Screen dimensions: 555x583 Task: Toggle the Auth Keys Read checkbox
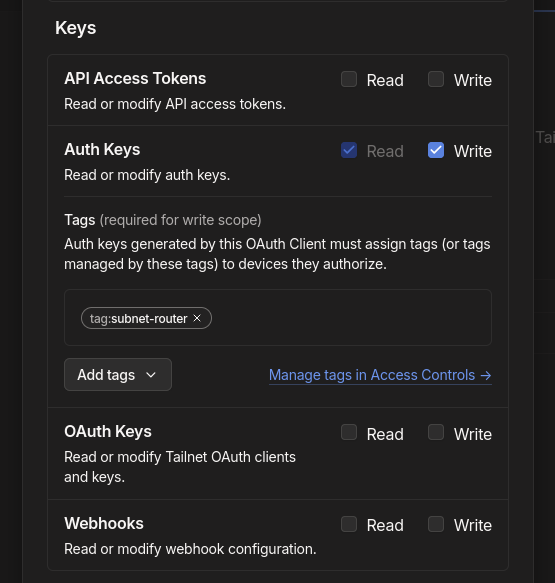349,150
